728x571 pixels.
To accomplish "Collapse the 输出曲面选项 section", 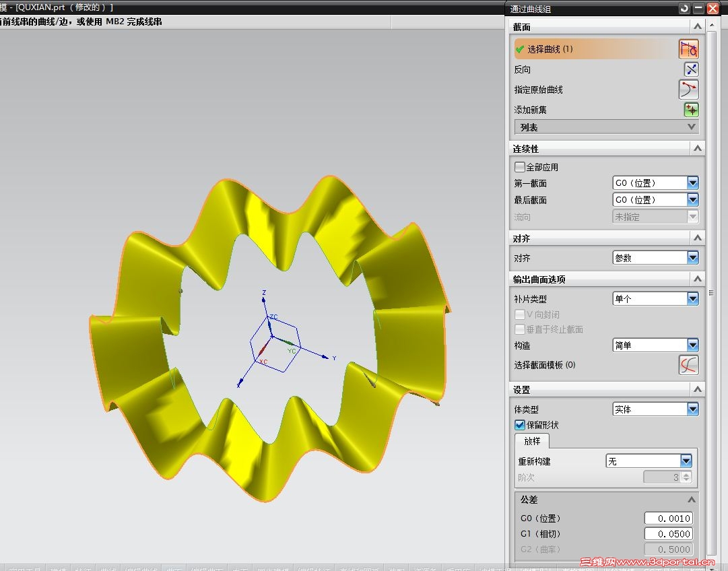I will click(697, 279).
